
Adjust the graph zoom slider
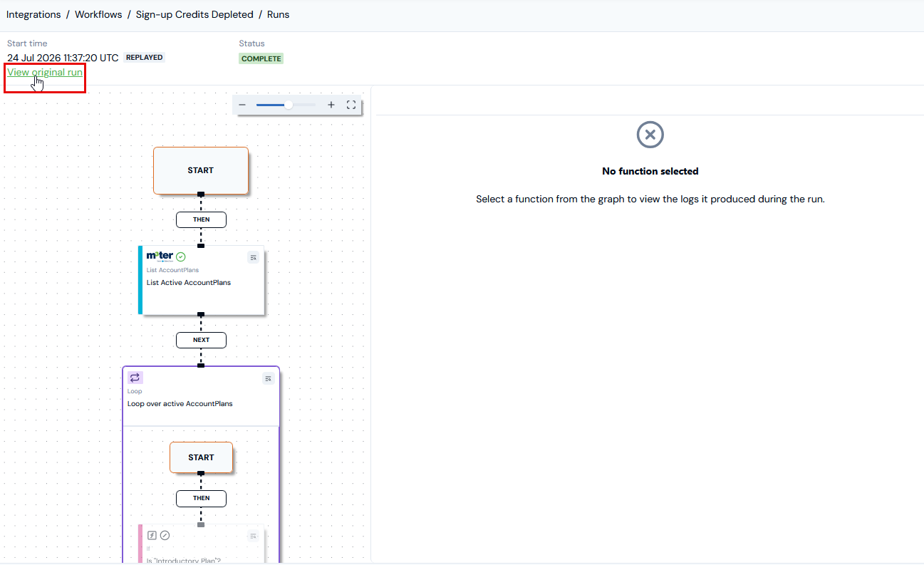tap(286, 105)
